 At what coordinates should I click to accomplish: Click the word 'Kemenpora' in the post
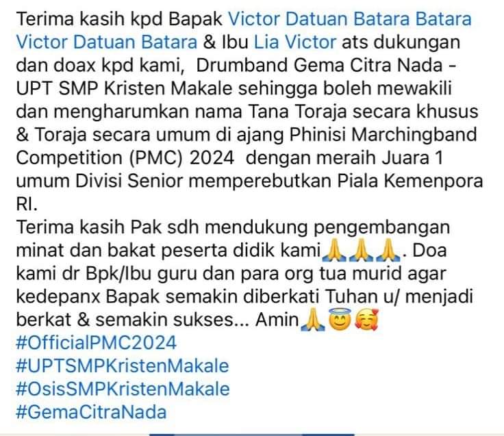point(433,181)
